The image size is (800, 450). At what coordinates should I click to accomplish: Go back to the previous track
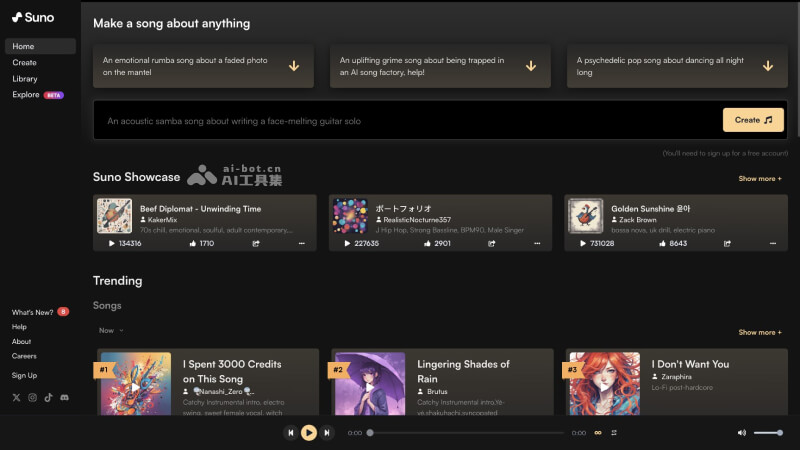tap(290, 433)
